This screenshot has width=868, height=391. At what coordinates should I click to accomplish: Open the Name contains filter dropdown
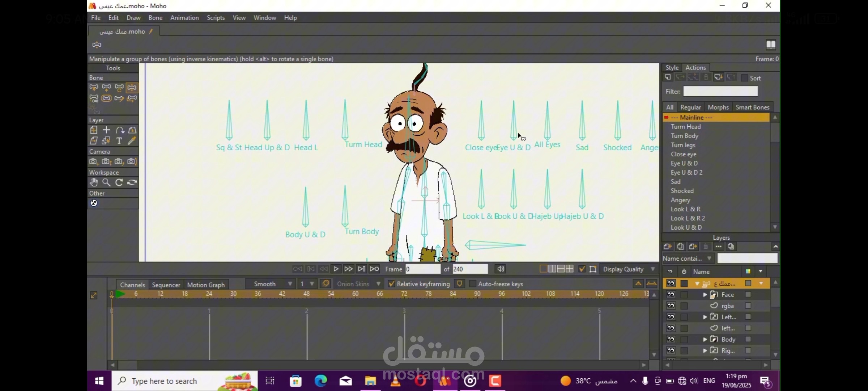[x=688, y=258]
